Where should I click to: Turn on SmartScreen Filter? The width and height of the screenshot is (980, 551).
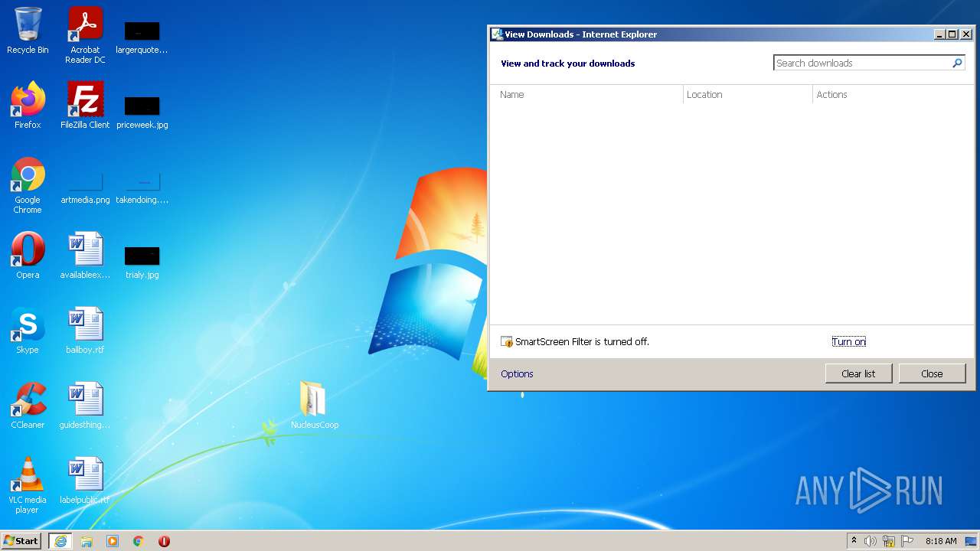848,342
